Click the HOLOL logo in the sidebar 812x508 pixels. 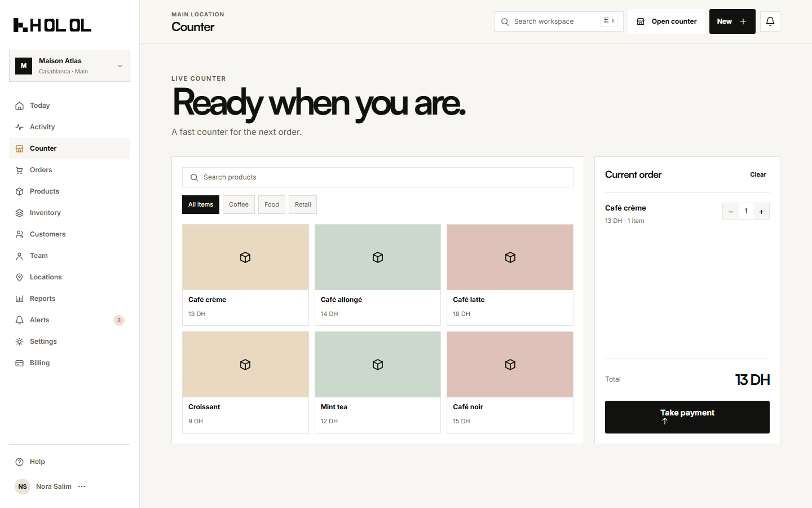pyautogui.click(x=52, y=25)
